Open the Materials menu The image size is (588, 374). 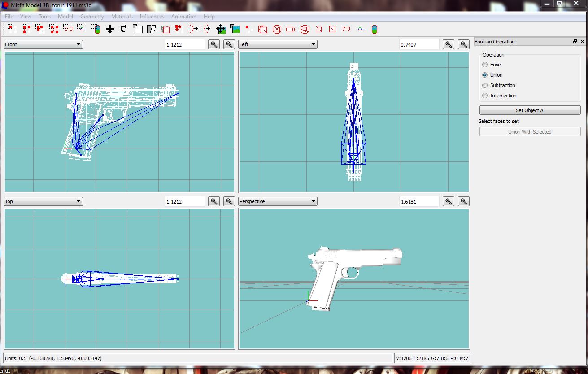click(x=122, y=17)
